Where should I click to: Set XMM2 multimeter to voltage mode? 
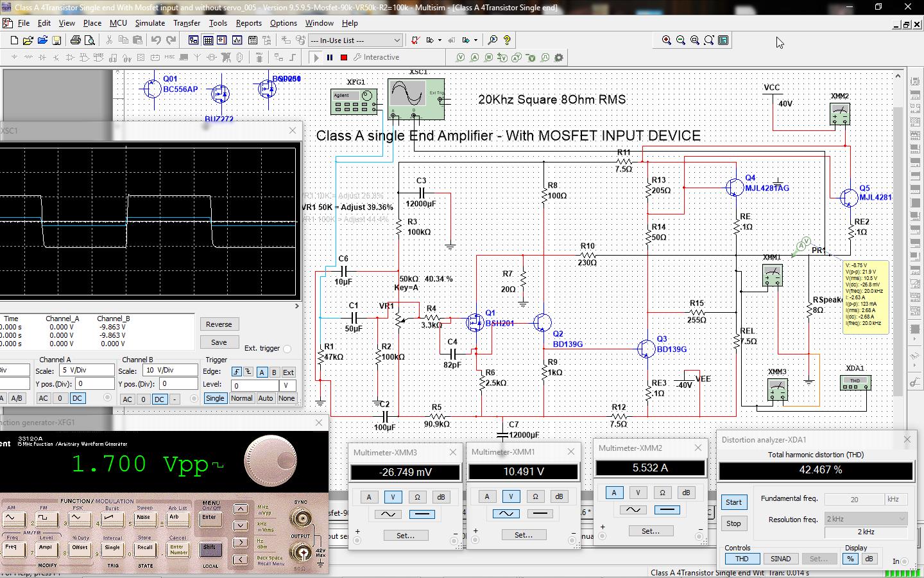(638, 493)
